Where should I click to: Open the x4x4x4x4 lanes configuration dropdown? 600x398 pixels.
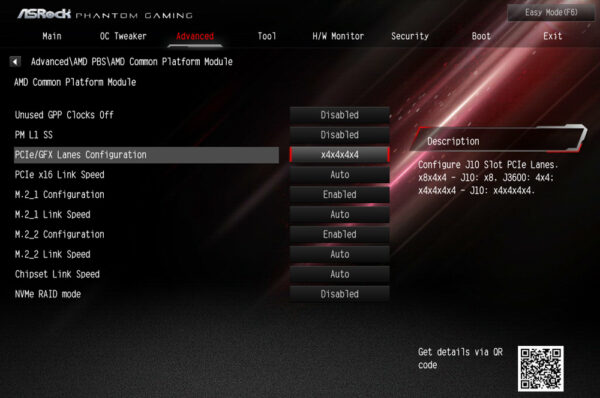tap(339, 155)
